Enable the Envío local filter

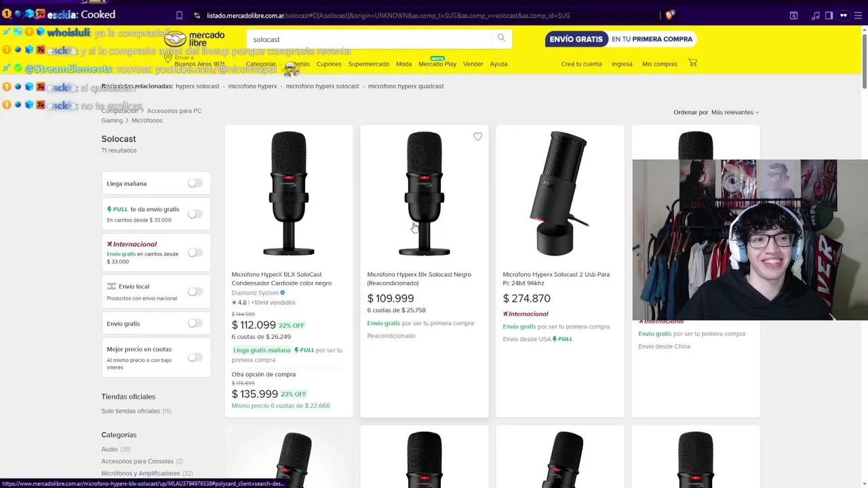(x=195, y=291)
